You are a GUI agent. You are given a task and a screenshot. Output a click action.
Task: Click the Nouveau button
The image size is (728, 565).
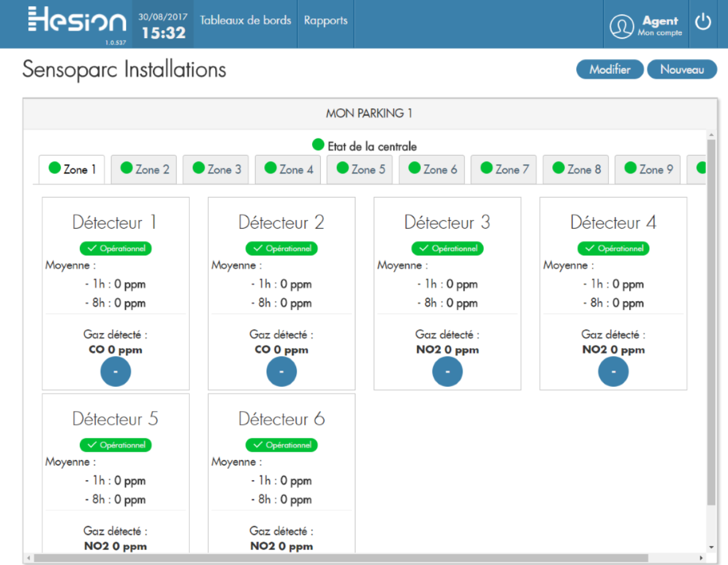point(682,69)
